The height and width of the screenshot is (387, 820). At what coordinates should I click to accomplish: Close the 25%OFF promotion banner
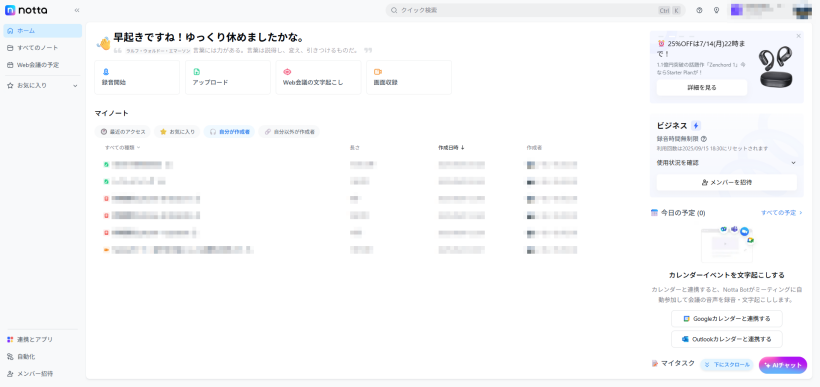point(798,36)
